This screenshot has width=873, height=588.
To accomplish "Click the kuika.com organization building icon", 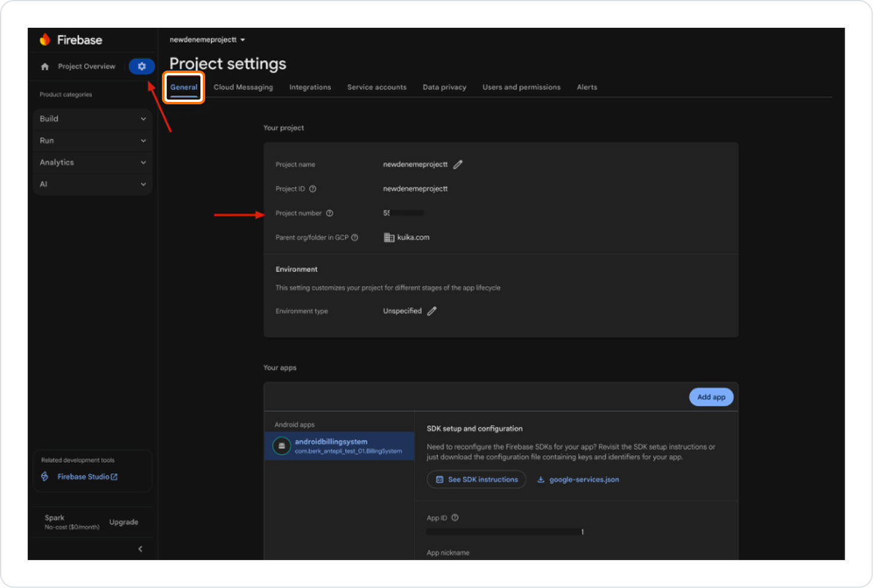I will (389, 238).
